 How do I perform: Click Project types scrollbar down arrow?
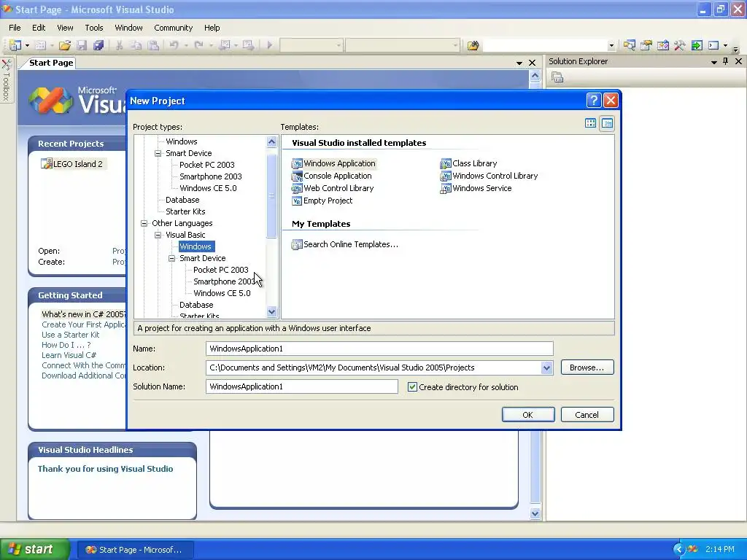pyautogui.click(x=271, y=312)
